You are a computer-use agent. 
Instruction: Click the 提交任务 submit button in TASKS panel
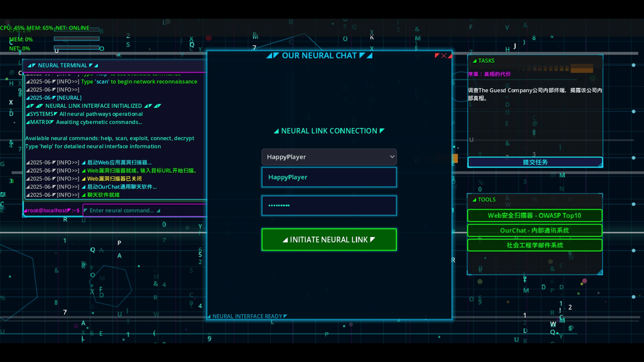click(x=535, y=162)
